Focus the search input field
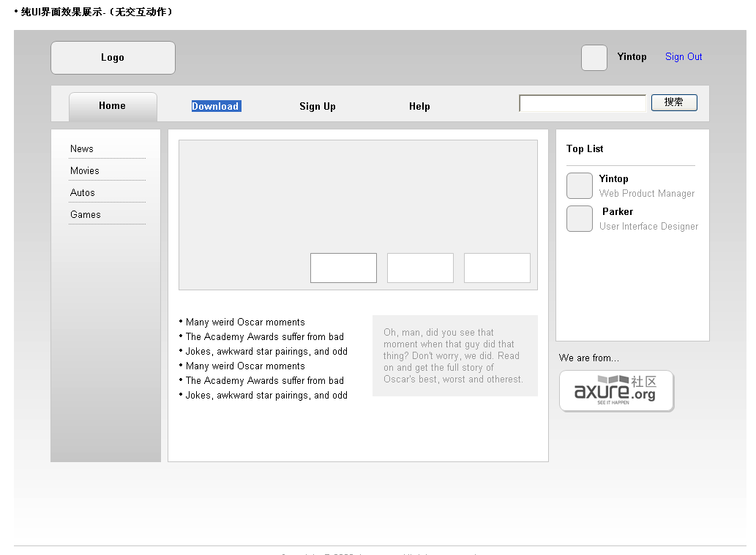This screenshot has height=555, width=756. [x=583, y=103]
